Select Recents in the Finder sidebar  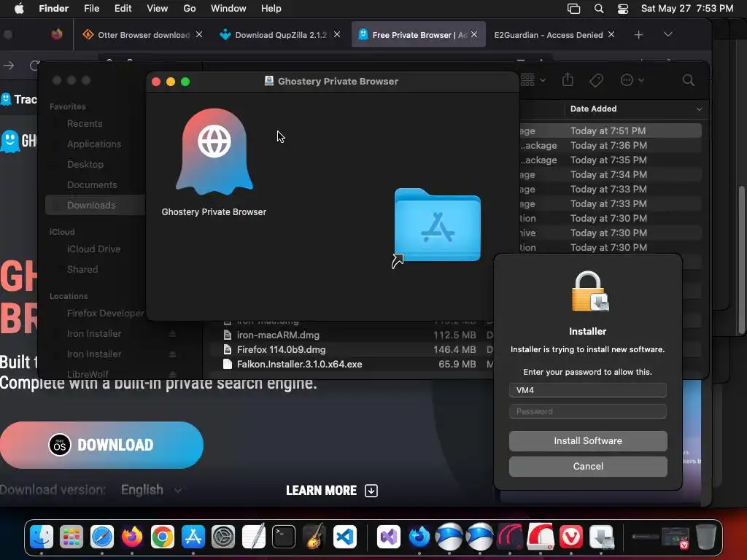pyautogui.click(x=85, y=123)
